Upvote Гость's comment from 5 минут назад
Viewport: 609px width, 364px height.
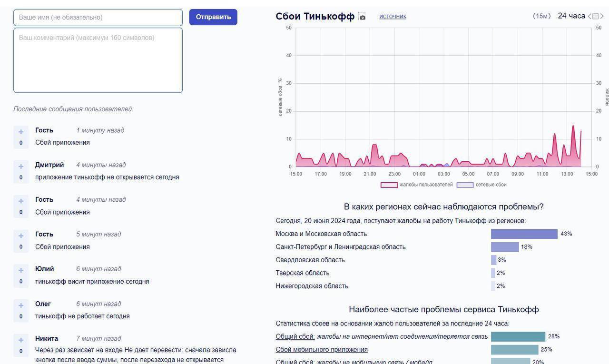tap(21, 236)
